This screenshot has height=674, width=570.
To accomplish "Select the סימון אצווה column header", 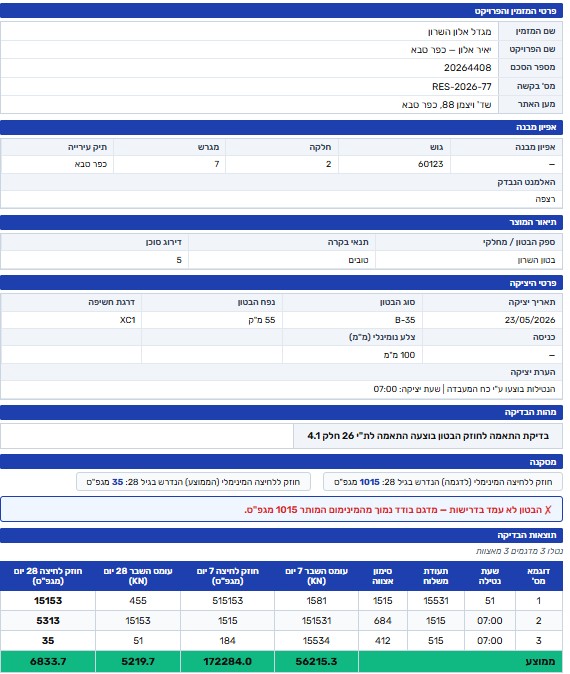I will (x=383, y=576).
